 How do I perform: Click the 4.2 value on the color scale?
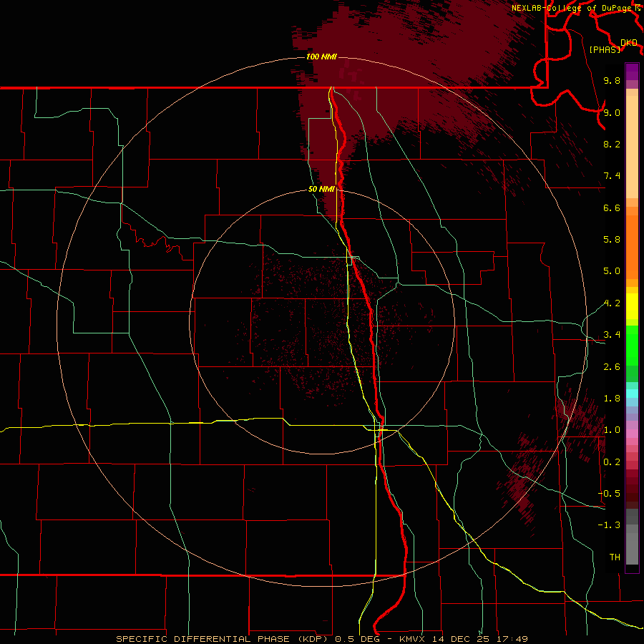click(x=612, y=303)
